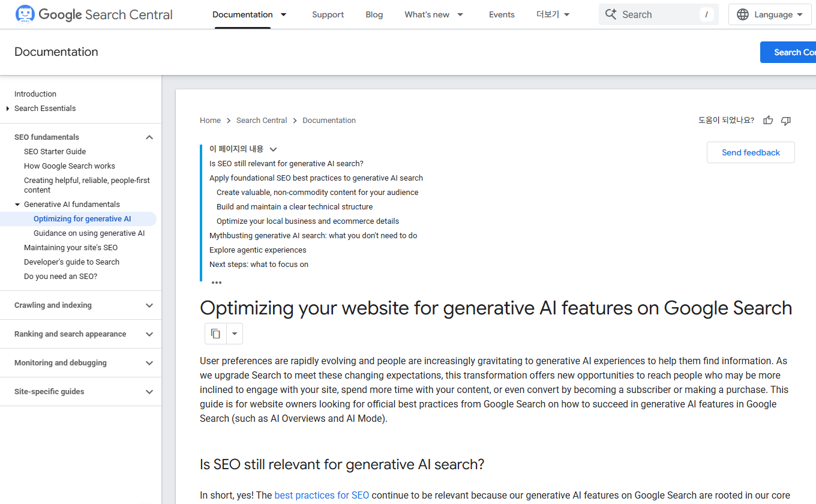Select Optimizing for generative AI sidebar item

coord(82,219)
